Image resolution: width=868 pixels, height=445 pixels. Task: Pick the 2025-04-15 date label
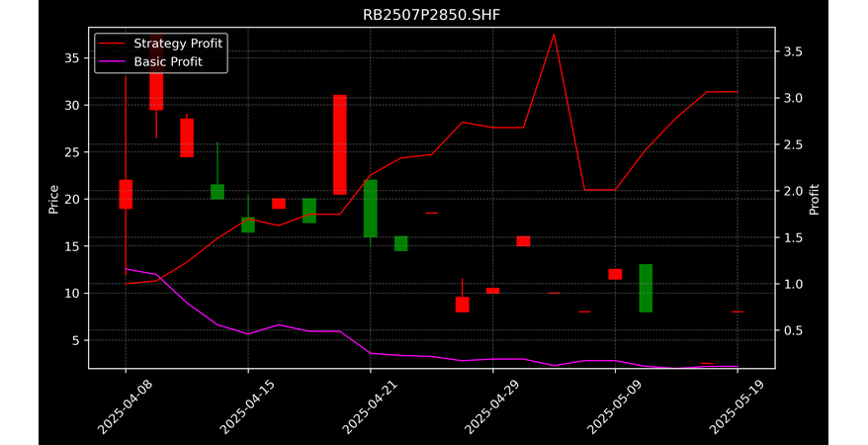point(246,406)
